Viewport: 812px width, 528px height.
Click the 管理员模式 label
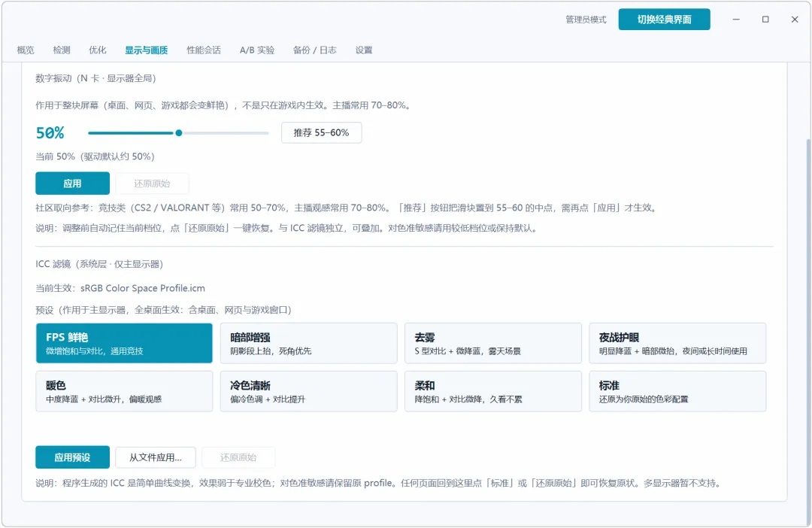(x=586, y=20)
